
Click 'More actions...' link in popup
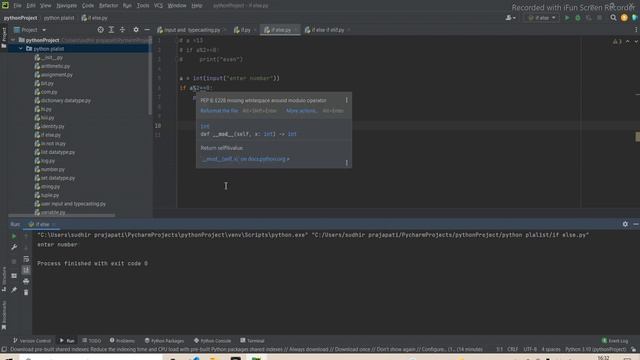[301, 111]
